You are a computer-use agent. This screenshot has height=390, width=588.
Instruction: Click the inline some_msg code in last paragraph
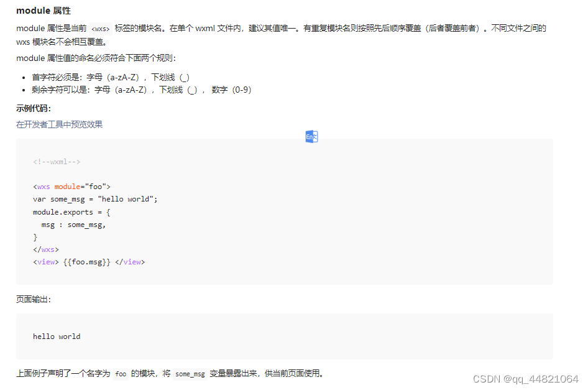(190, 374)
